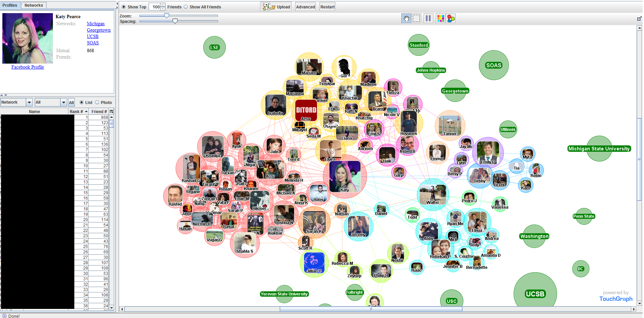Pop out graph with the expand icon

(639, 19)
